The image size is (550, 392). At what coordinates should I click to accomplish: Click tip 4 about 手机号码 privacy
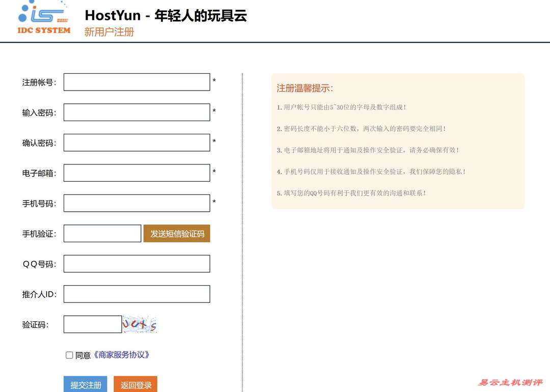(x=371, y=172)
